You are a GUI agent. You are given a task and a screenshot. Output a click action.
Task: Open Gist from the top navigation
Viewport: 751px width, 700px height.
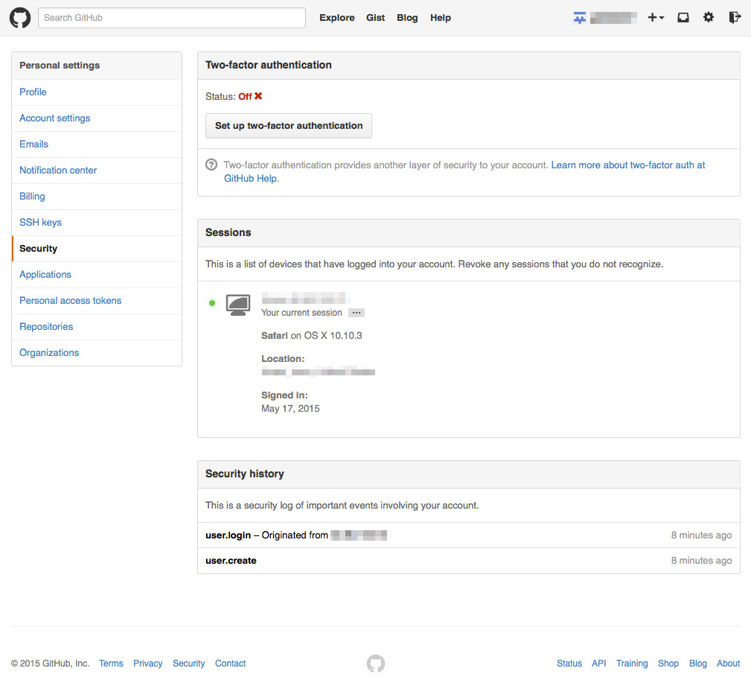click(375, 18)
